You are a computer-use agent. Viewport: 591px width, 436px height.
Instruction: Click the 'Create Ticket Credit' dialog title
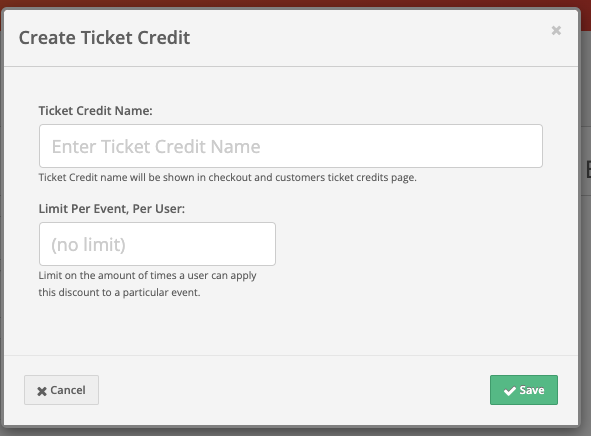coord(104,38)
